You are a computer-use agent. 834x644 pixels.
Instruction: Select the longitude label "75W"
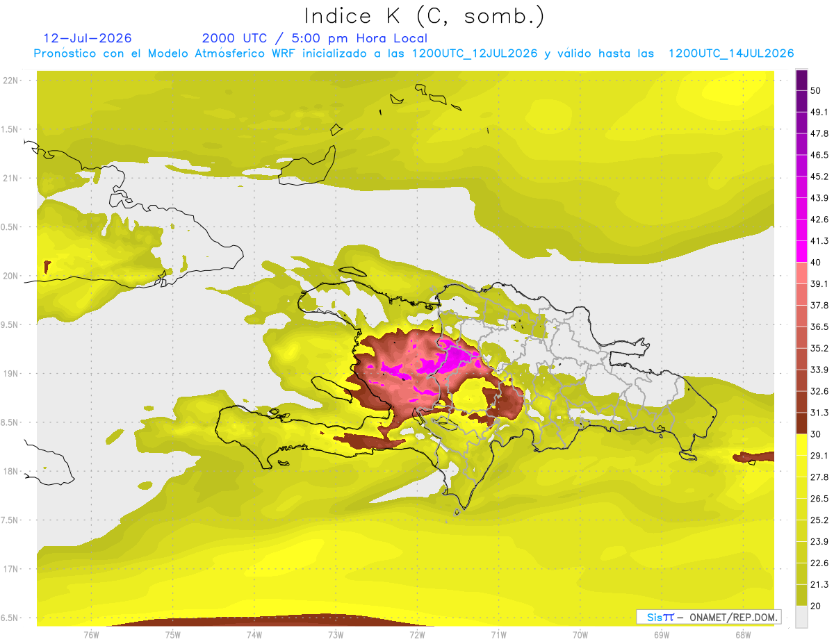click(172, 635)
